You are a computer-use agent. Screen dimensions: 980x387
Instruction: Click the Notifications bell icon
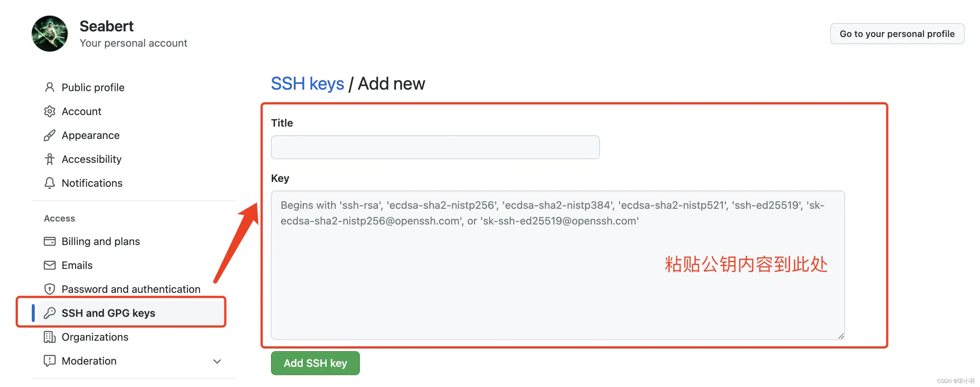click(x=49, y=183)
